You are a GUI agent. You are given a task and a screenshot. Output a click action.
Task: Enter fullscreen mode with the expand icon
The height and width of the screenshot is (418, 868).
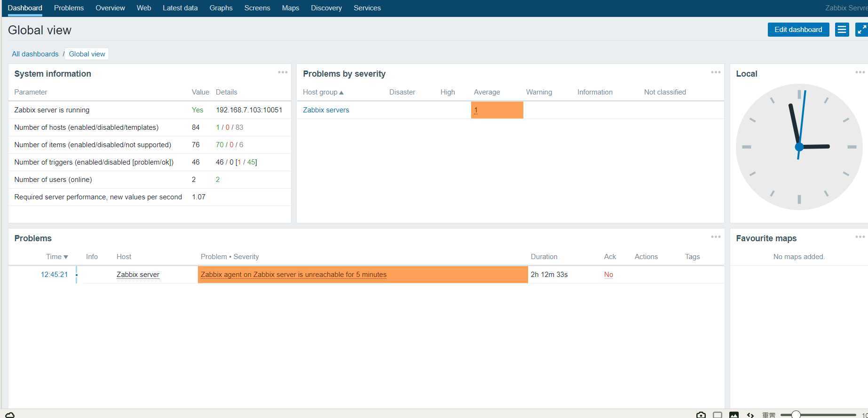coord(861,30)
